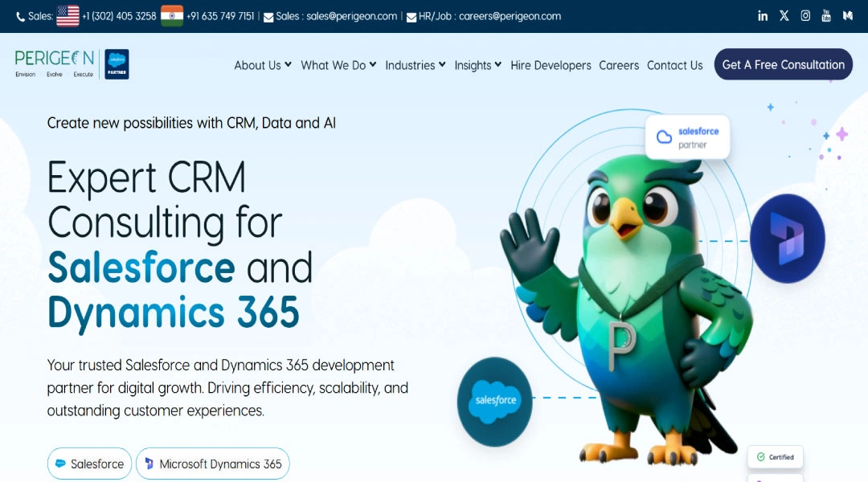Image resolution: width=868 pixels, height=482 pixels.
Task: Call the US number +1 (302) 405 3258
Action: (x=119, y=16)
